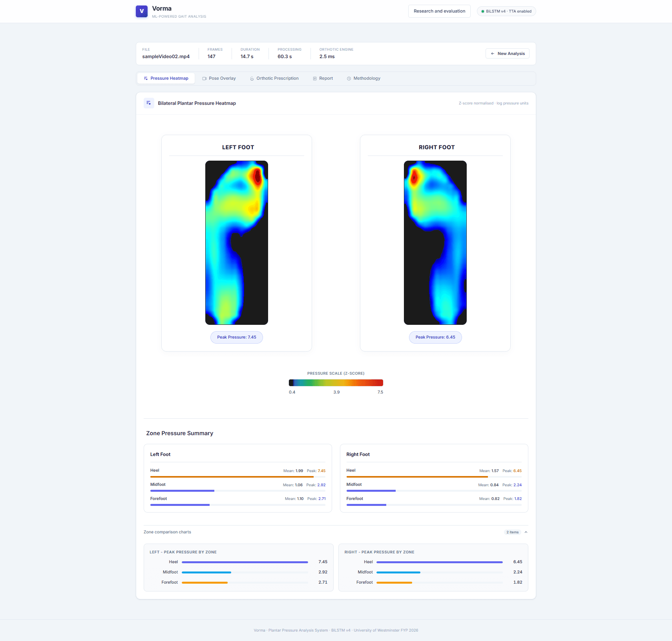
Task: Click the Vorma logo icon
Action: tap(142, 11)
